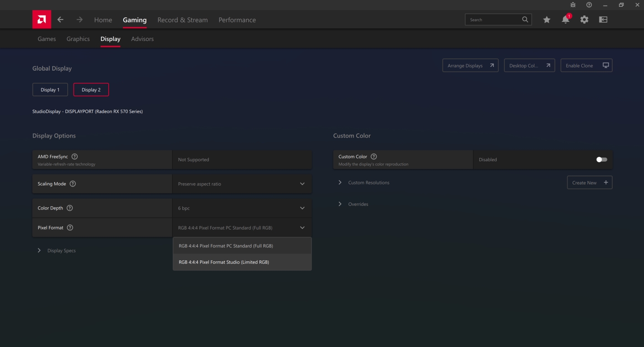The height and width of the screenshot is (347, 644).
Task: Expand the Display Specs section
Action: tap(57, 250)
